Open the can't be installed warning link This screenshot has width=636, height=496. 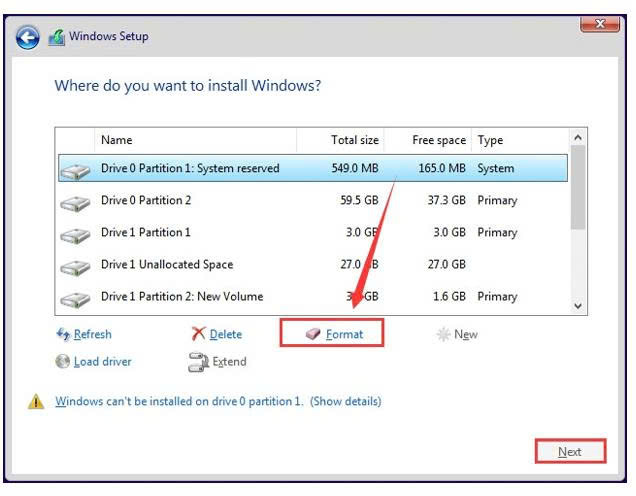(x=218, y=402)
